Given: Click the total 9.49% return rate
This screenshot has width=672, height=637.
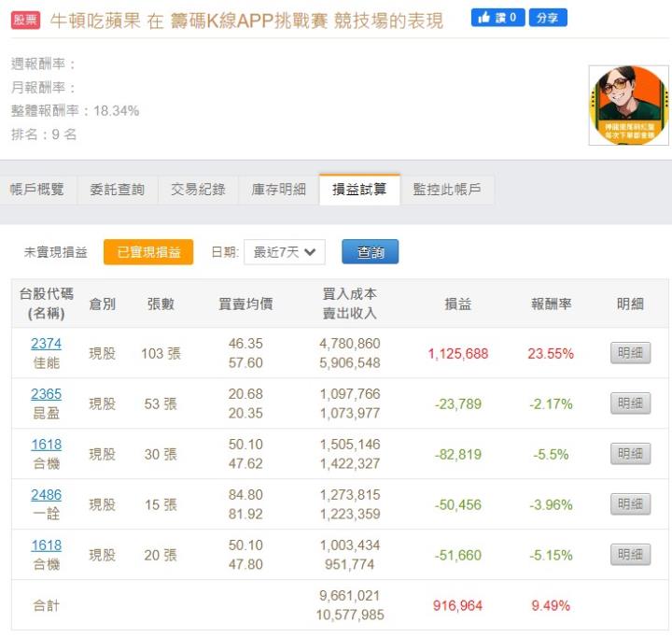Looking at the screenshot, I should (x=551, y=605).
